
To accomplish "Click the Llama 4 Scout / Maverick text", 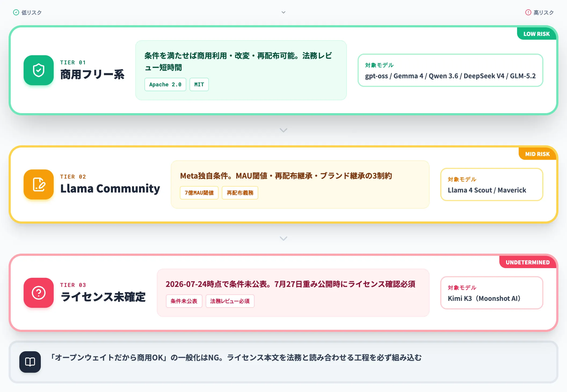I will 487,190.
